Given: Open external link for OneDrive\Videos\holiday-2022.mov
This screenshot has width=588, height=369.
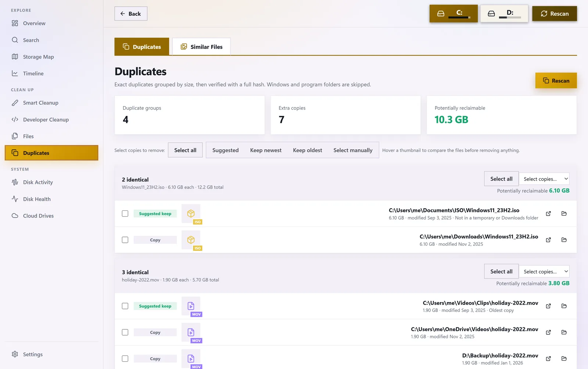Looking at the screenshot, I should pyautogui.click(x=548, y=332).
